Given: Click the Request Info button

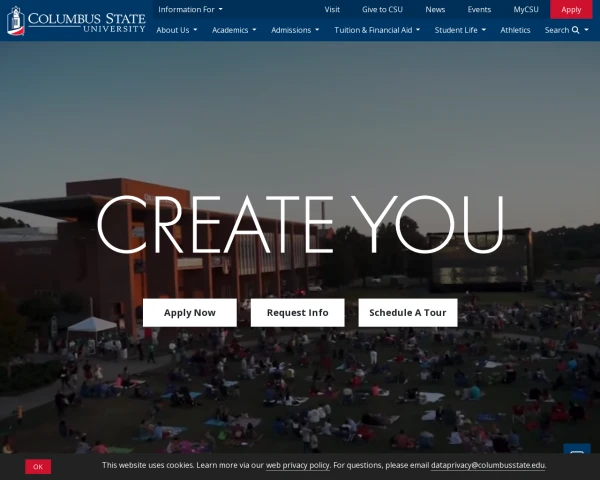Looking at the screenshot, I should (x=297, y=313).
